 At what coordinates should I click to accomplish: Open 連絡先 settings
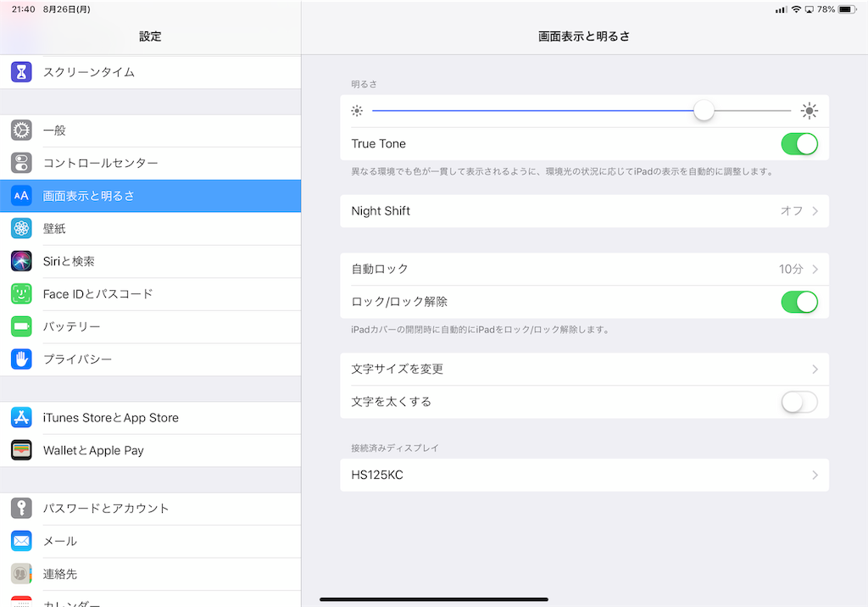pos(151,574)
